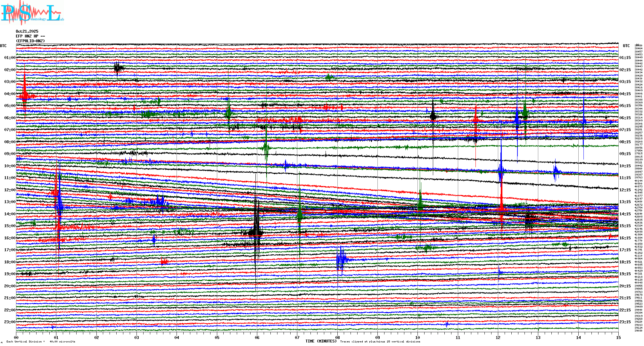This screenshot has width=644, height=346.
Task: Select the 23:00 hour label on left
Action: (x=10, y=322)
